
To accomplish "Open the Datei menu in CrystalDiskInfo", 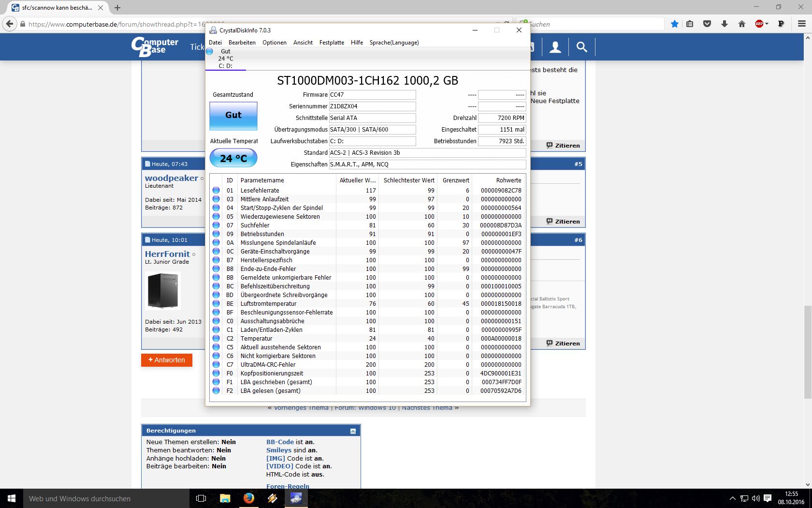I will coord(215,43).
